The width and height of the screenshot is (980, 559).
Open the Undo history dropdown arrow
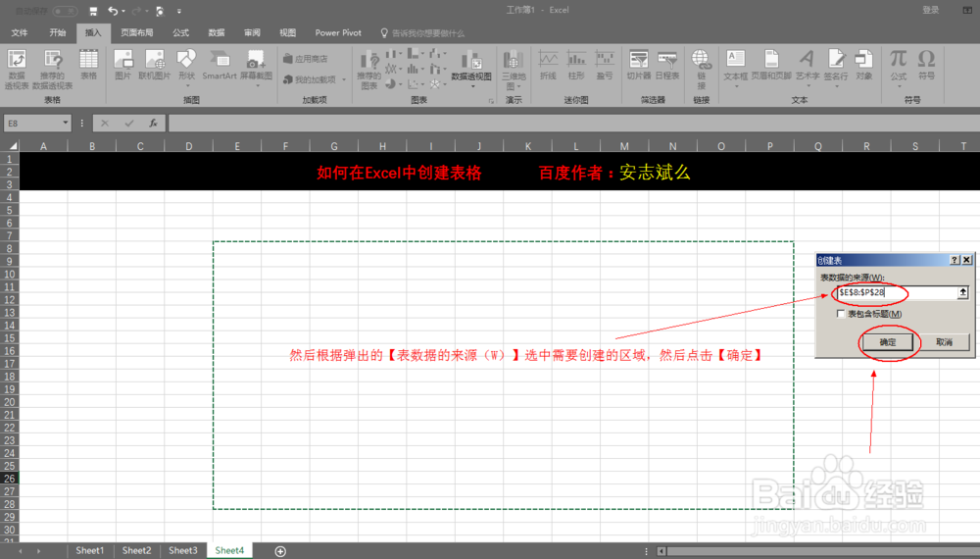pos(123,11)
